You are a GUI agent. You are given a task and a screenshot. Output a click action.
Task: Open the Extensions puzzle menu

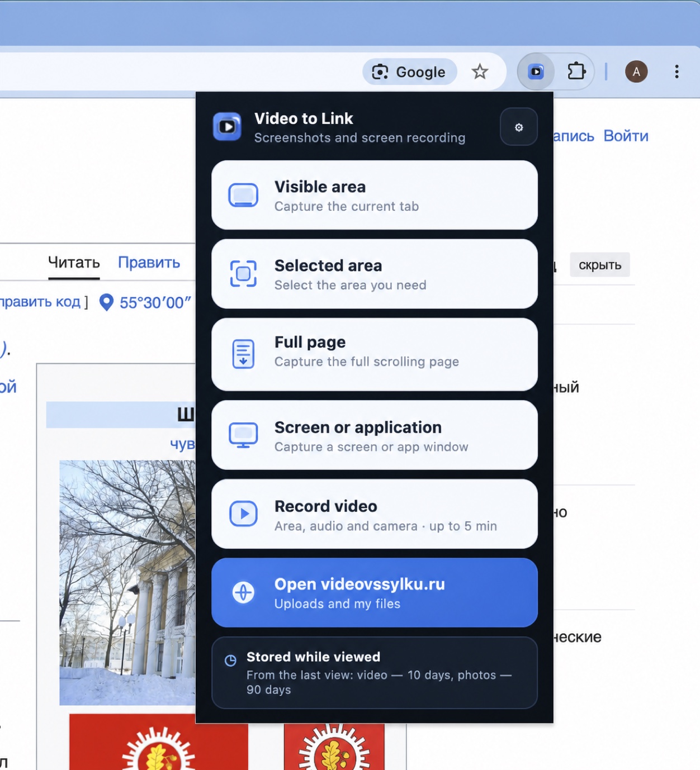coord(576,72)
